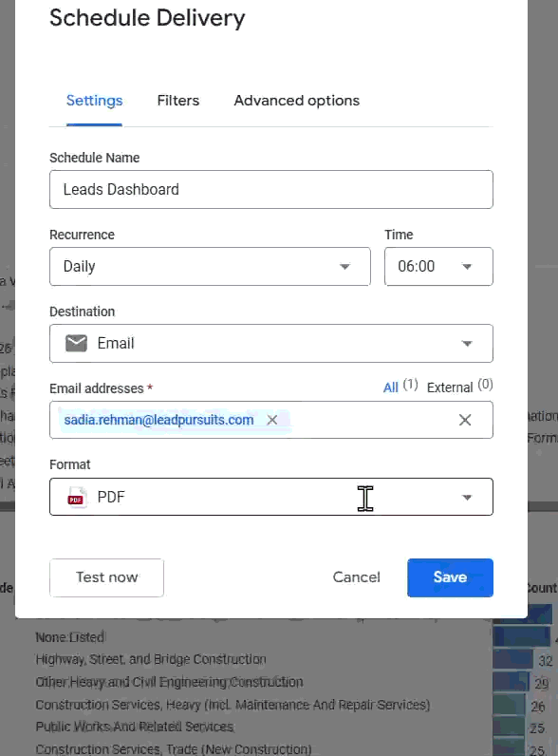Image resolution: width=558 pixels, height=756 pixels.
Task: Click the count value 32 in dashboard
Action: tap(546, 660)
